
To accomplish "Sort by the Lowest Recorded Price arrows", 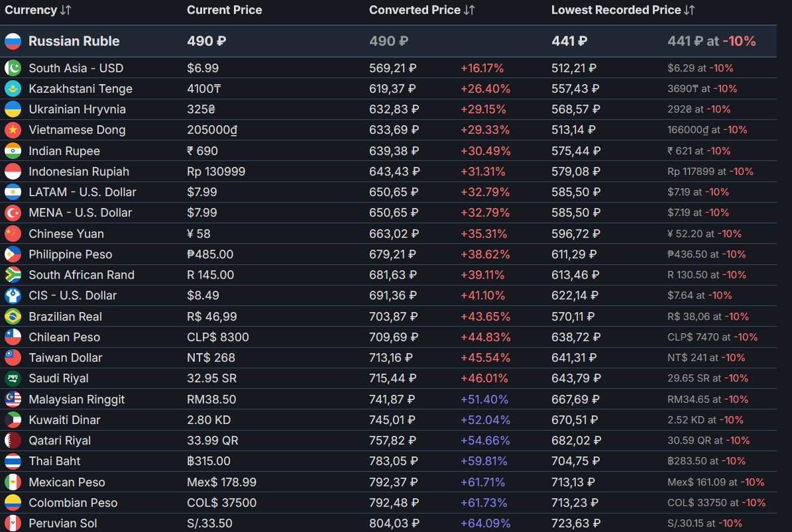I will [x=689, y=10].
